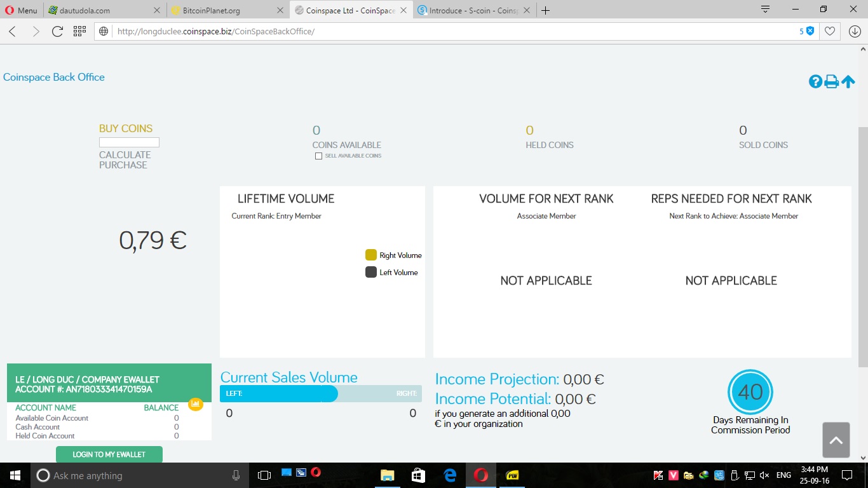Open the Opera Menu button
The height and width of the screenshot is (488, 868).
click(x=22, y=10)
